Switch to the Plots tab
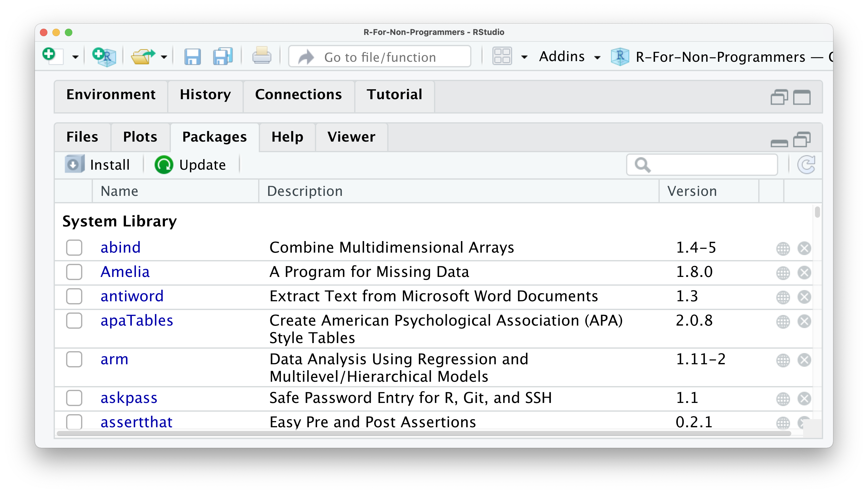The height and width of the screenshot is (494, 868). (x=140, y=137)
